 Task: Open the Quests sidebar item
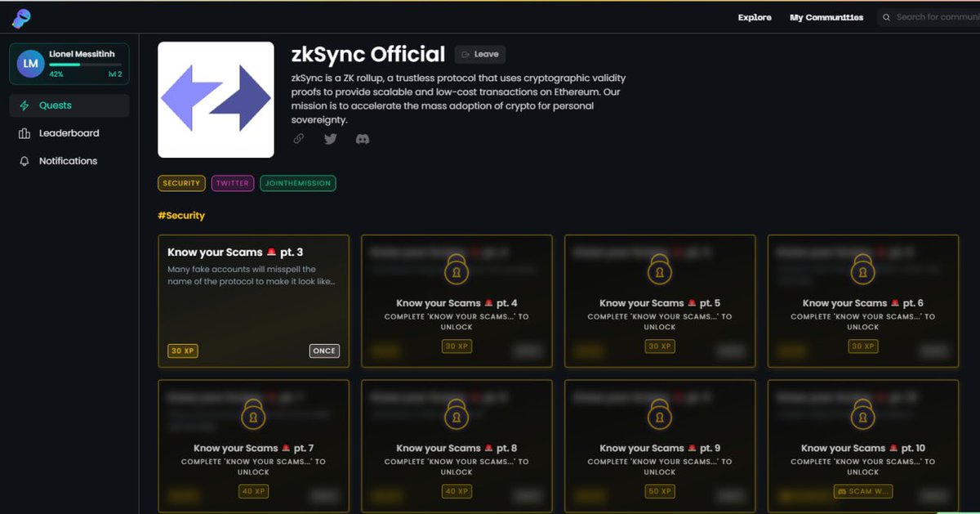tap(69, 105)
